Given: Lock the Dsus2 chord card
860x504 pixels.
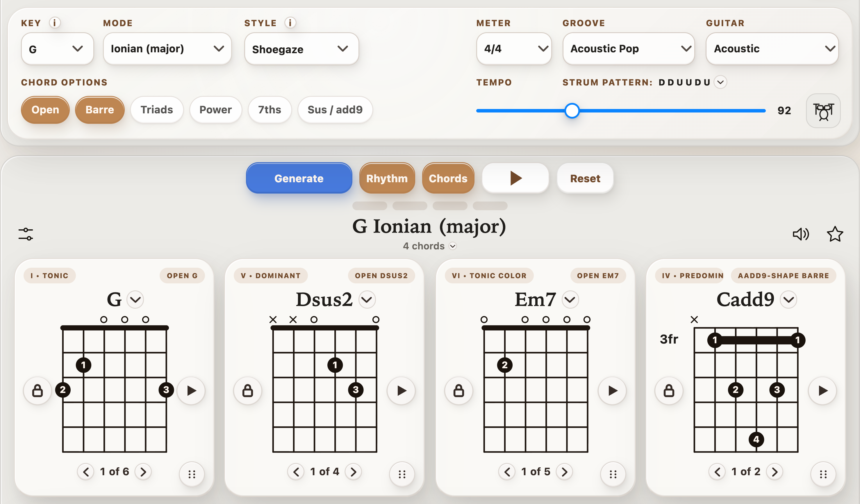Looking at the screenshot, I should [x=248, y=390].
